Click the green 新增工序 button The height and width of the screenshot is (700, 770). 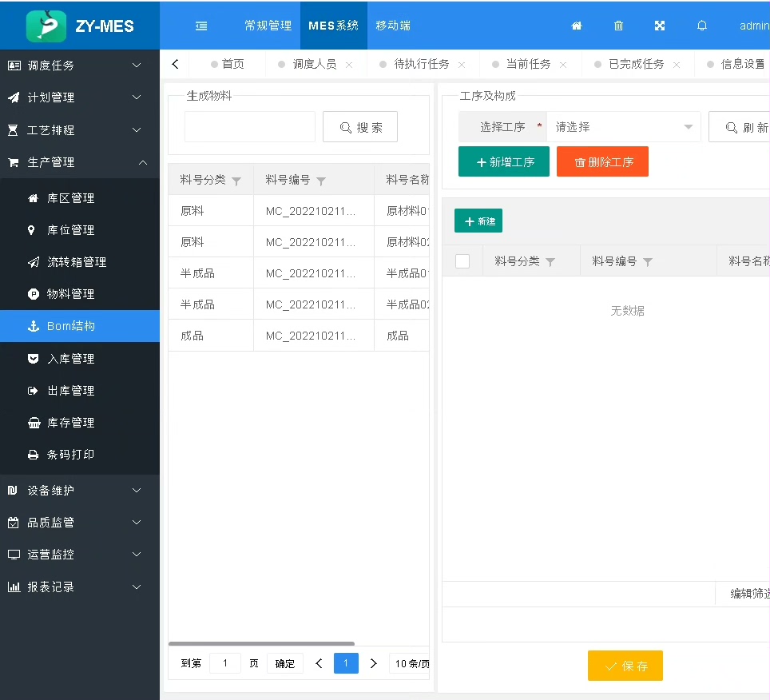click(504, 161)
